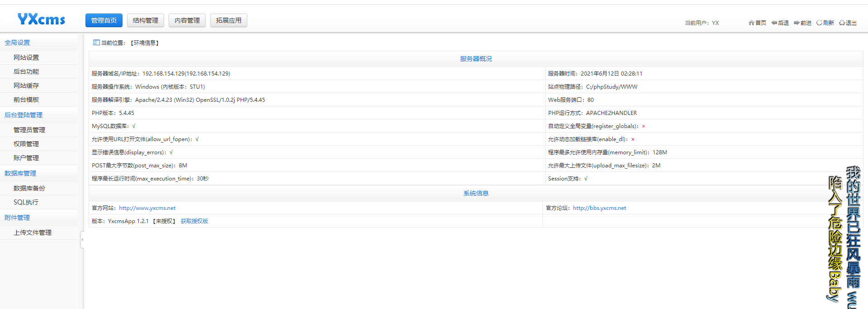Screen dimensions: 868x309
Task: Click the back arrow 后退
Action: [780, 23]
